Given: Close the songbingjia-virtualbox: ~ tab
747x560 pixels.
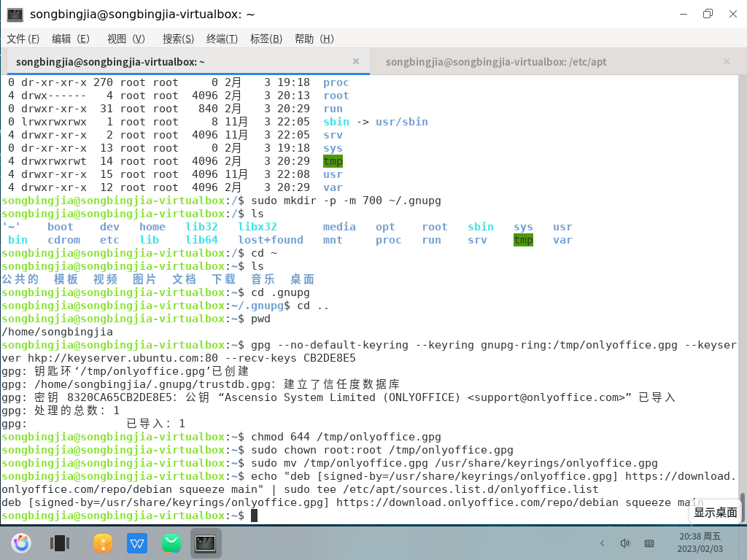Looking at the screenshot, I should pyautogui.click(x=356, y=61).
